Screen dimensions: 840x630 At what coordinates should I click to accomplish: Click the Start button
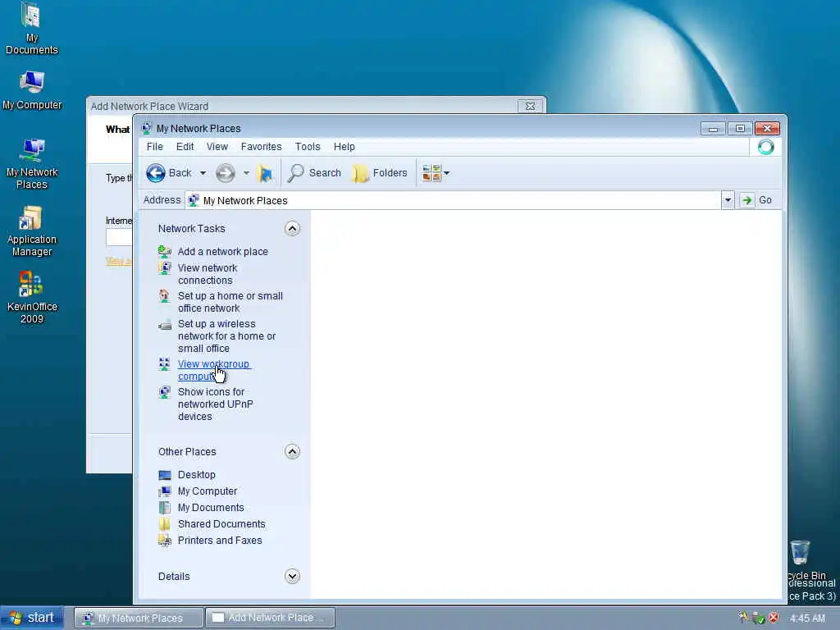click(x=32, y=618)
